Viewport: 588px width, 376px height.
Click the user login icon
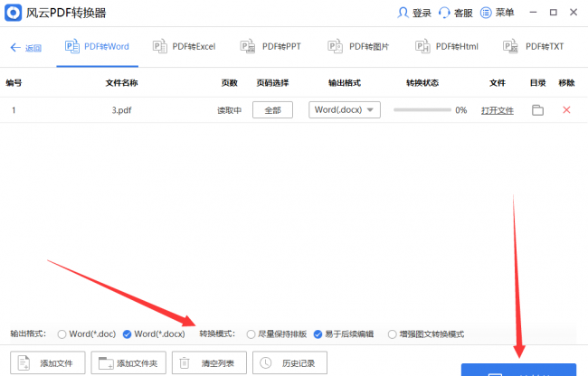click(403, 13)
